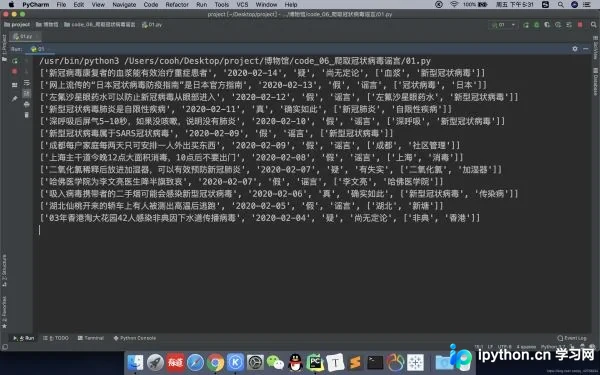Open the Database side panel
Viewport: 600px width, 375px height.
click(596, 81)
